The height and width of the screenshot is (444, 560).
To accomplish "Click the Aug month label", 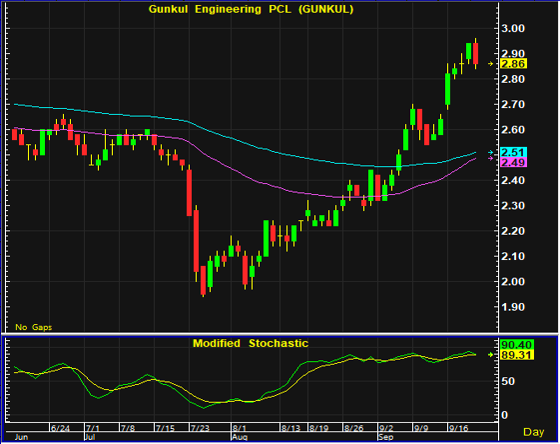I will (239, 437).
